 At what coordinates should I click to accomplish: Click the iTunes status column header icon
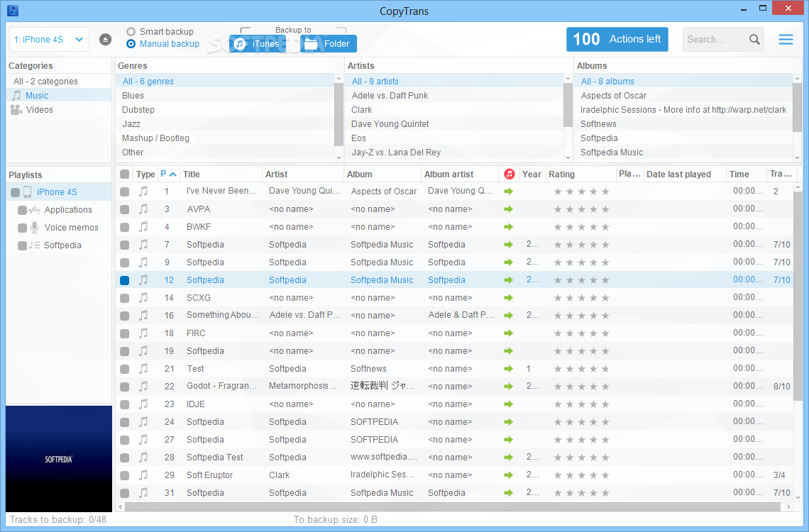coord(510,174)
